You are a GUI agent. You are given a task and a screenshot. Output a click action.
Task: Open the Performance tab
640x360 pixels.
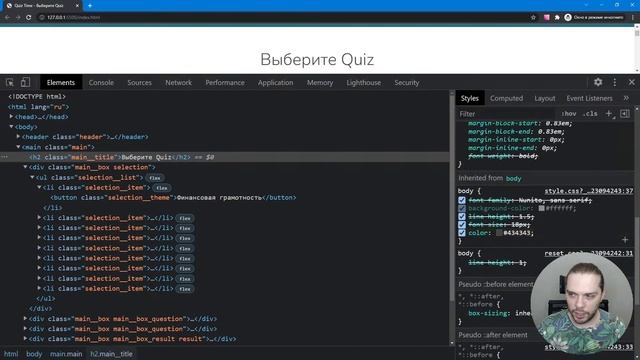225,82
